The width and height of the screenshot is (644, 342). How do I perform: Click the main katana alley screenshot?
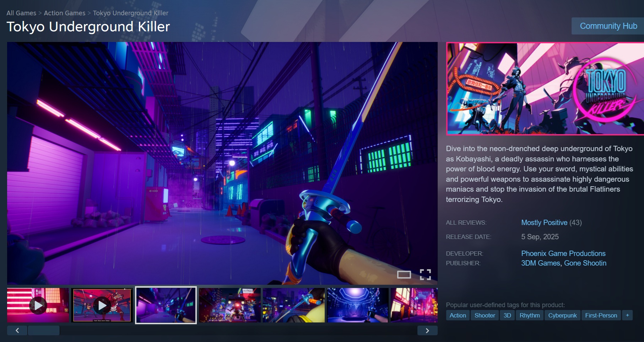[x=222, y=163]
